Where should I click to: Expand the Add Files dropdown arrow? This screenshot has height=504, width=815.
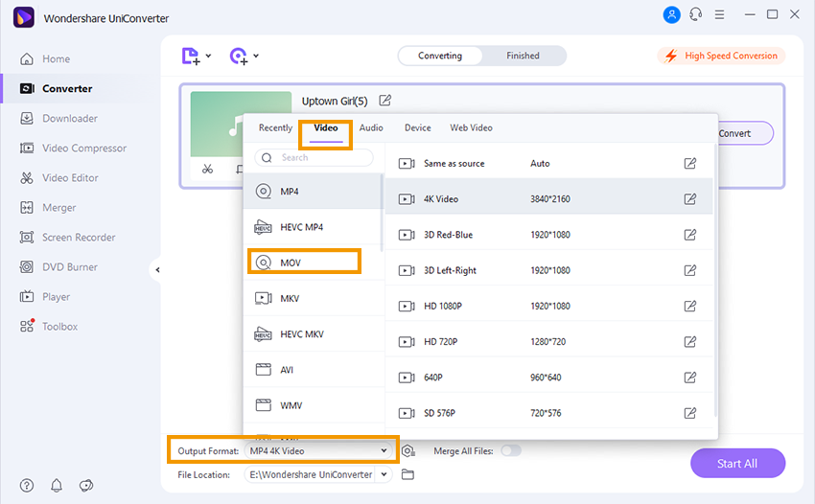(208, 56)
